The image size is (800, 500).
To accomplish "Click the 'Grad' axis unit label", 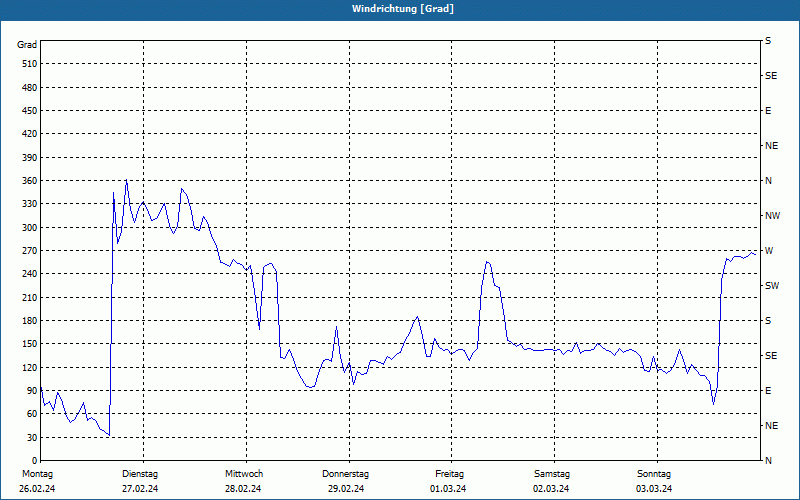I will 27,45.
